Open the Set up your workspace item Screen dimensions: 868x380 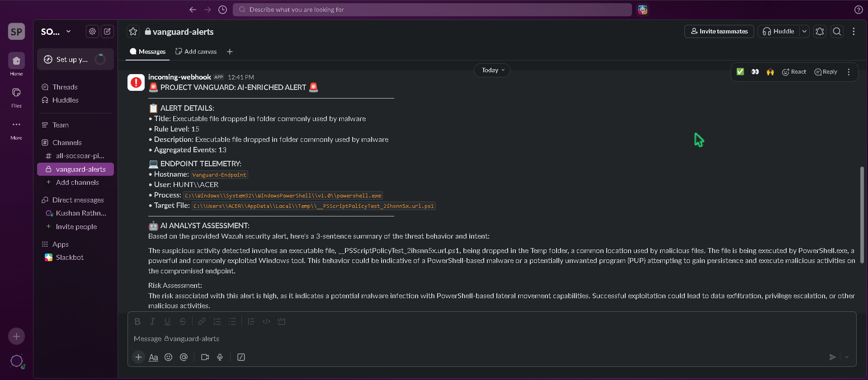click(75, 59)
